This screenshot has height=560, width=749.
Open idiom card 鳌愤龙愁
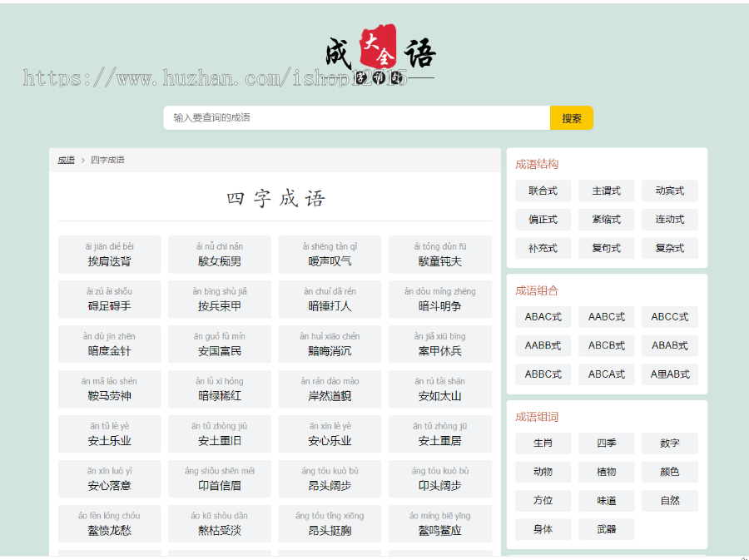click(109, 523)
